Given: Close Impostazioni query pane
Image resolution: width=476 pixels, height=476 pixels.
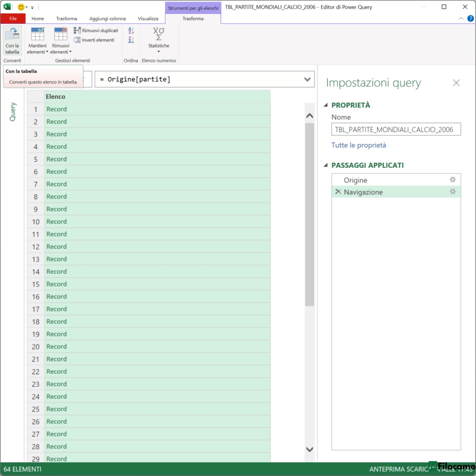Looking at the screenshot, I should (x=456, y=83).
